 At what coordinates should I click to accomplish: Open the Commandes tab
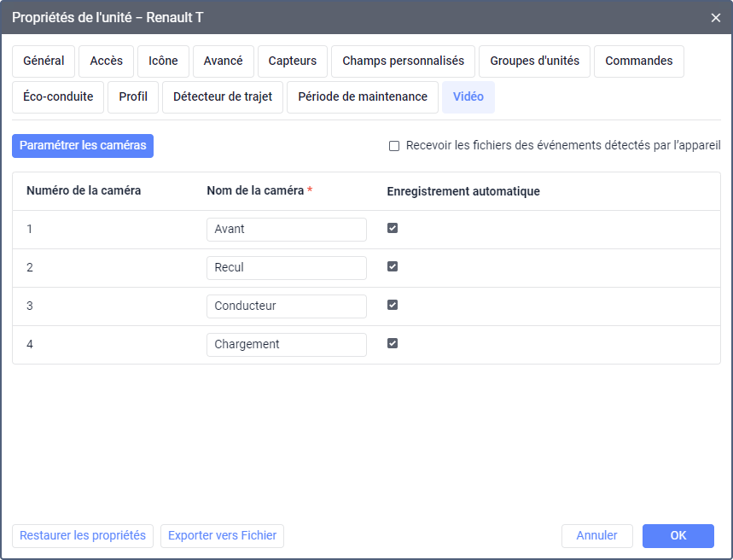pyautogui.click(x=639, y=61)
